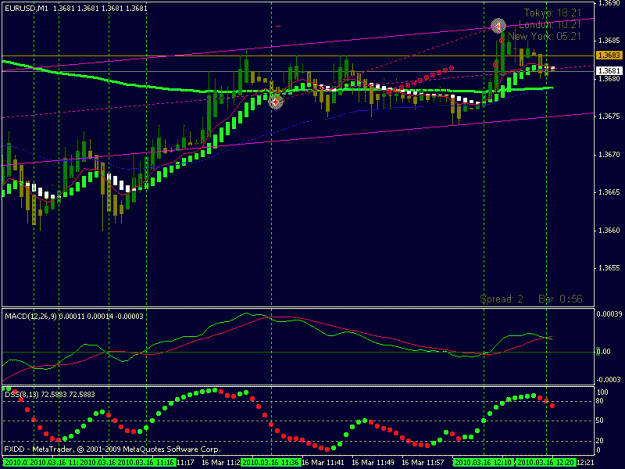Click the 11:17 time axis label

coord(185,463)
